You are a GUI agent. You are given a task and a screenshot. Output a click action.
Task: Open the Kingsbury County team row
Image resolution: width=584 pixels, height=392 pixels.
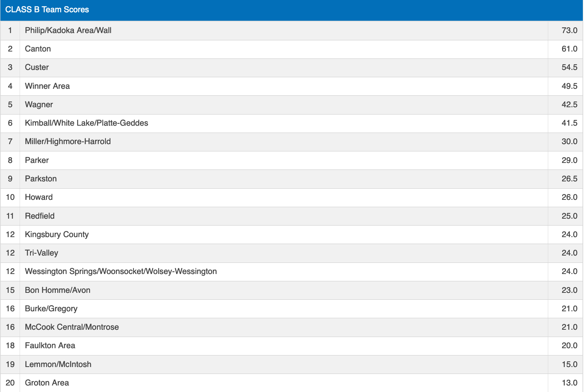click(x=57, y=234)
